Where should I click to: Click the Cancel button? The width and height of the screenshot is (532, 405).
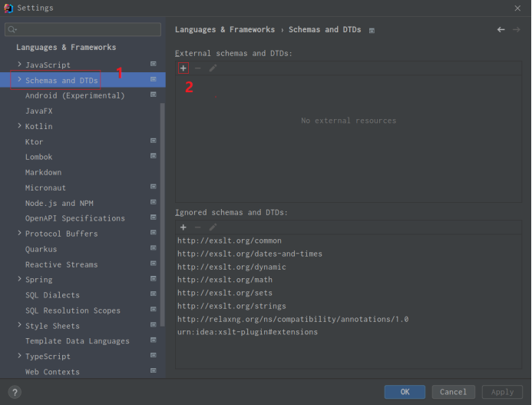pos(453,392)
